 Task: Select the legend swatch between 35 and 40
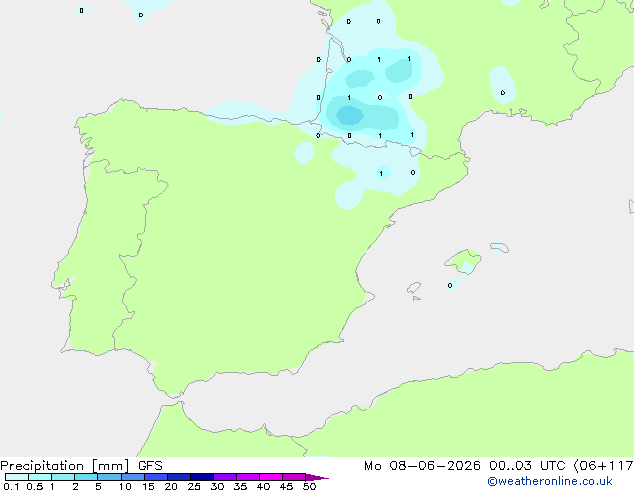coord(248,477)
